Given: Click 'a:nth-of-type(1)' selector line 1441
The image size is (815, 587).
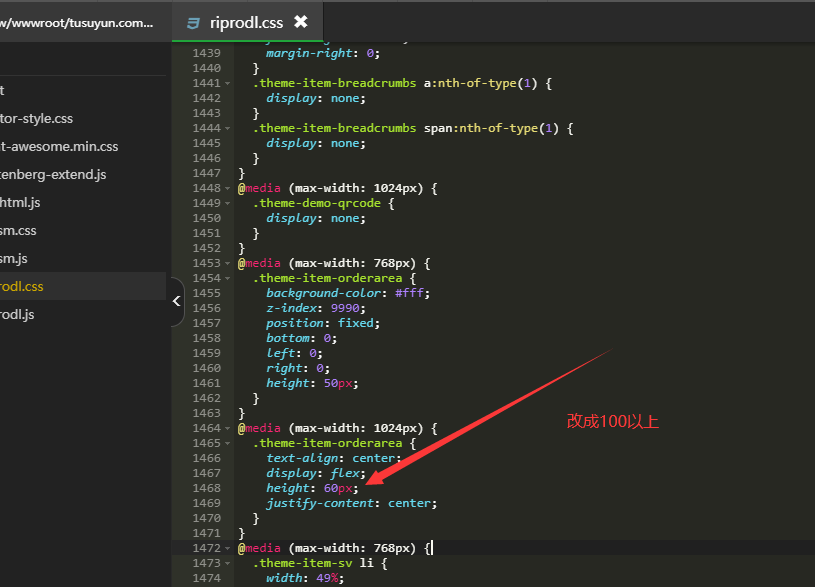Looking at the screenshot, I should point(480,83).
